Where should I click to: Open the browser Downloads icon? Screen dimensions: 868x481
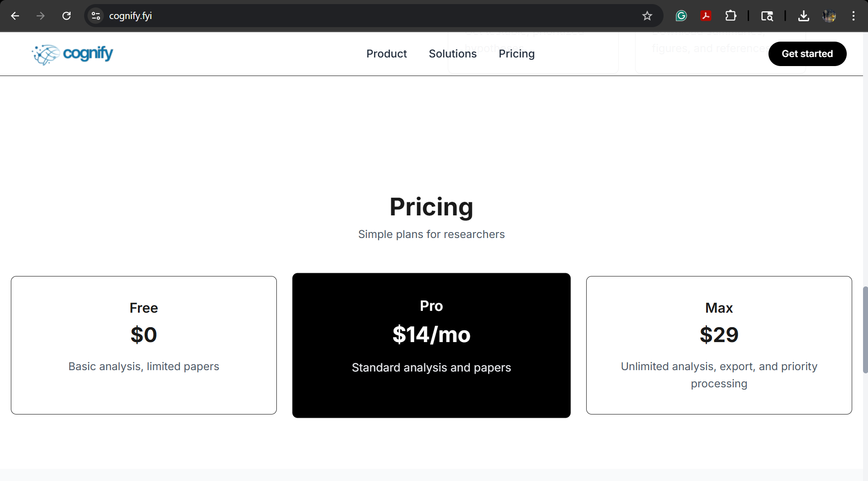click(804, 16)
